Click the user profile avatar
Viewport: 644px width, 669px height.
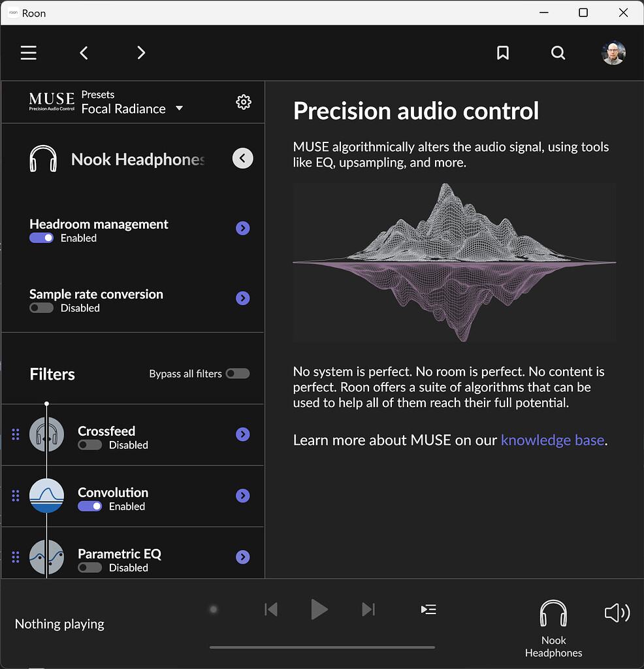click(613, 52)
